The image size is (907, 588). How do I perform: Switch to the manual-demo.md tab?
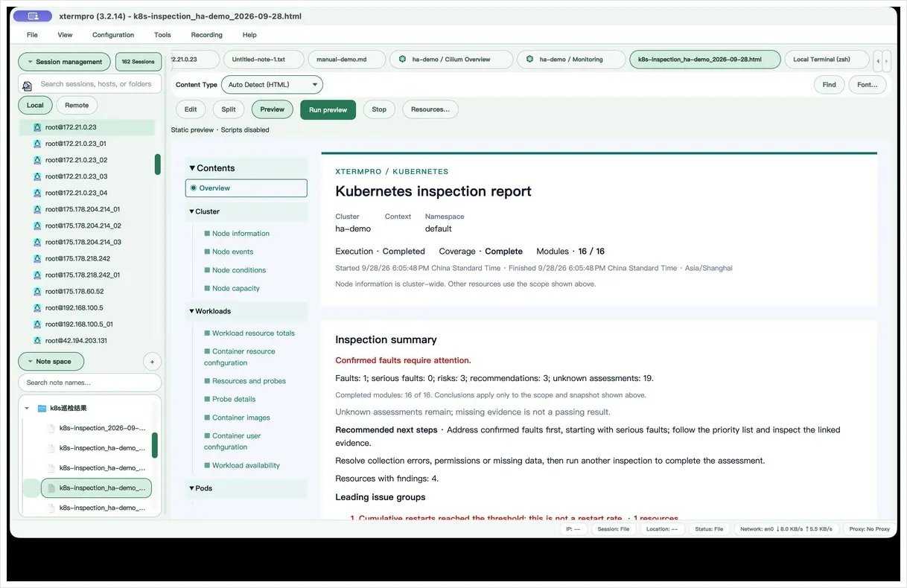point(348,60)
